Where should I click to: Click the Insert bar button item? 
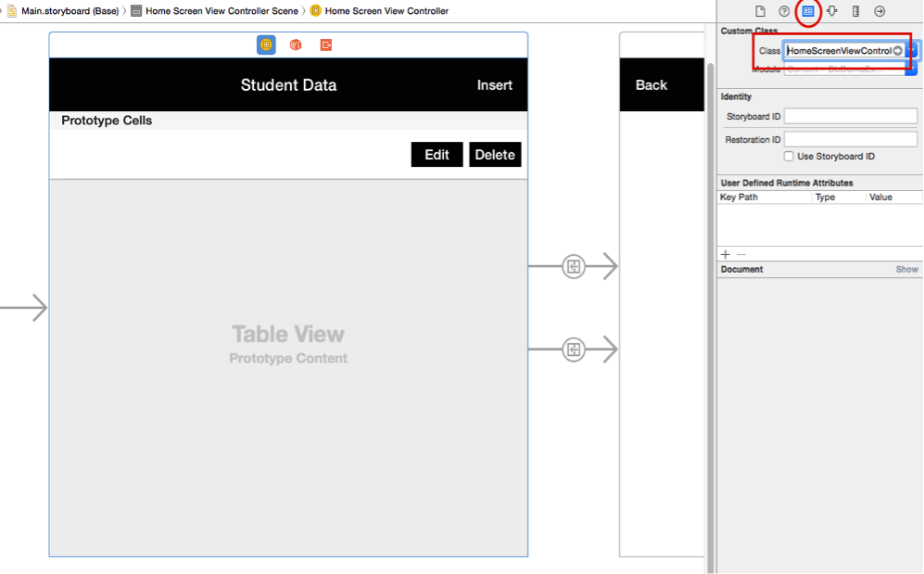494,85
